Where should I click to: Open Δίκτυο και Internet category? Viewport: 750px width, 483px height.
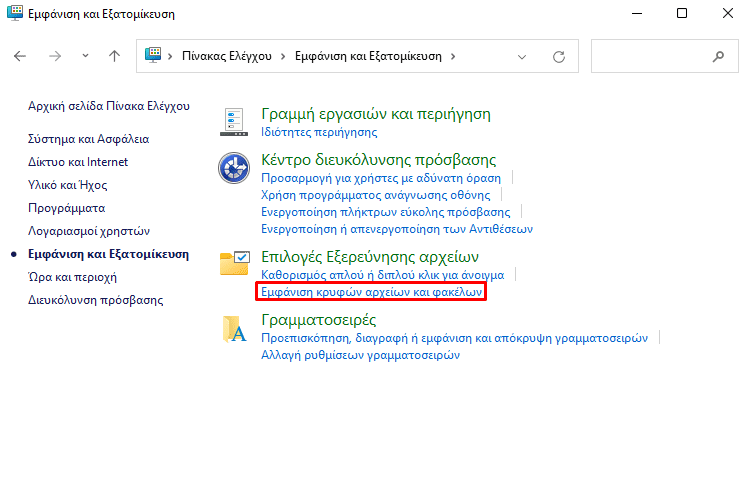click(x=78, y=162)
